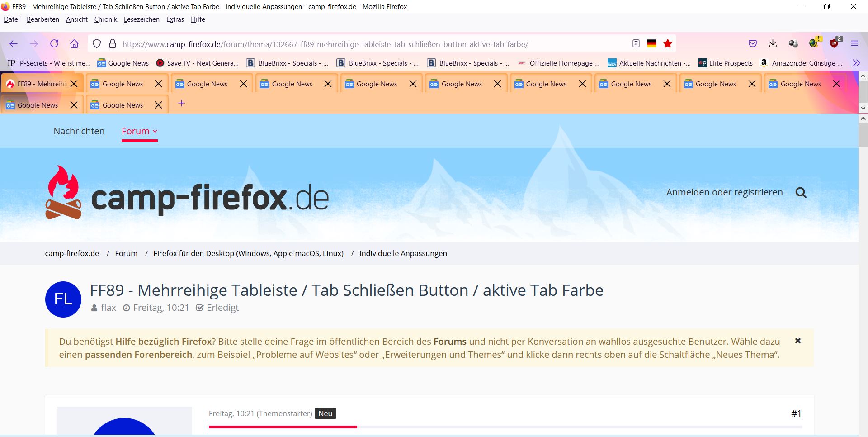Click the German flag icon in address bar
The width and height of the screenshot is (868, 437).
click(652, 44)
